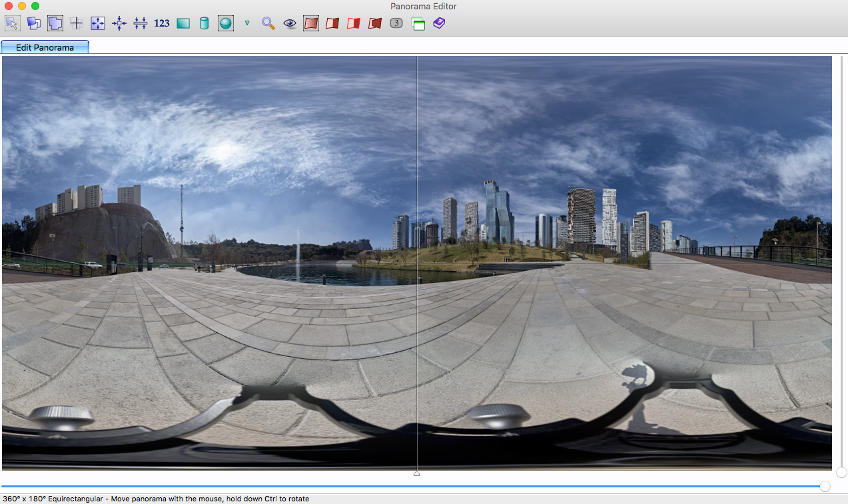Click the Panorama Editor window title
This screenshot has height=504, width=848.
click(x=424, y=6)
